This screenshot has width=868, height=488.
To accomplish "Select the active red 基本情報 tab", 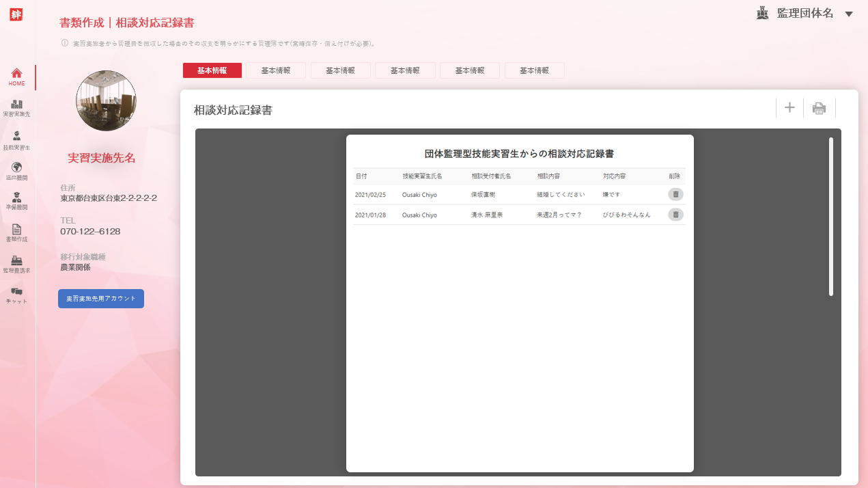I will point(212,70).
